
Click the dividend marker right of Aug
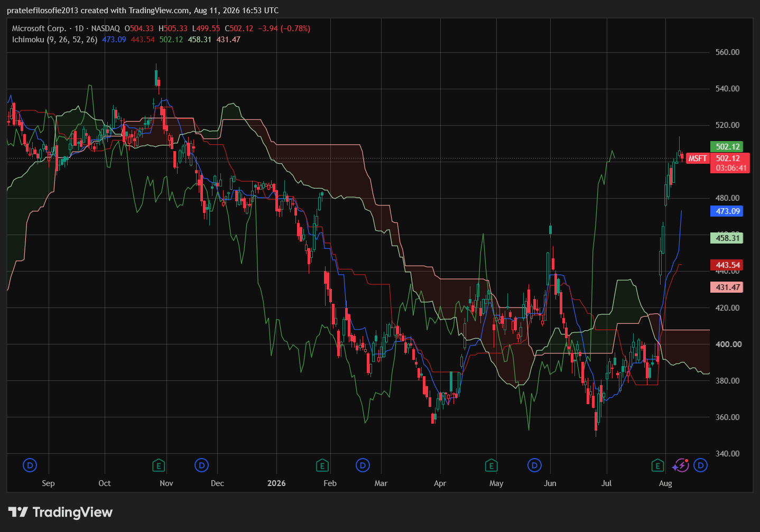click(x=701, y=465)
